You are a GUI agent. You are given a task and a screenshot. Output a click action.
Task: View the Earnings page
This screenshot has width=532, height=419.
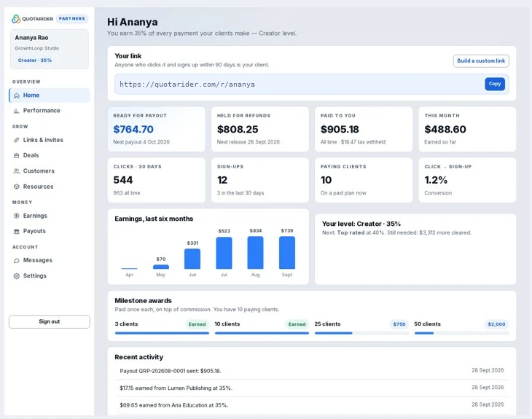50,216
